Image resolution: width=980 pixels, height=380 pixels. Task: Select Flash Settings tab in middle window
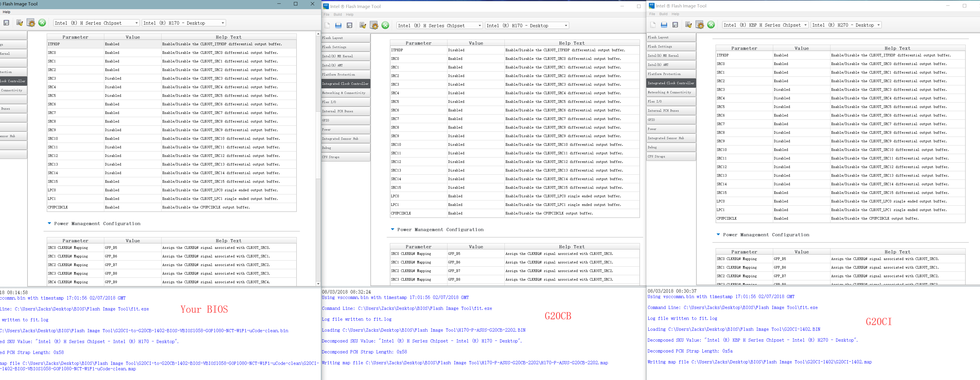coord(345,47)
